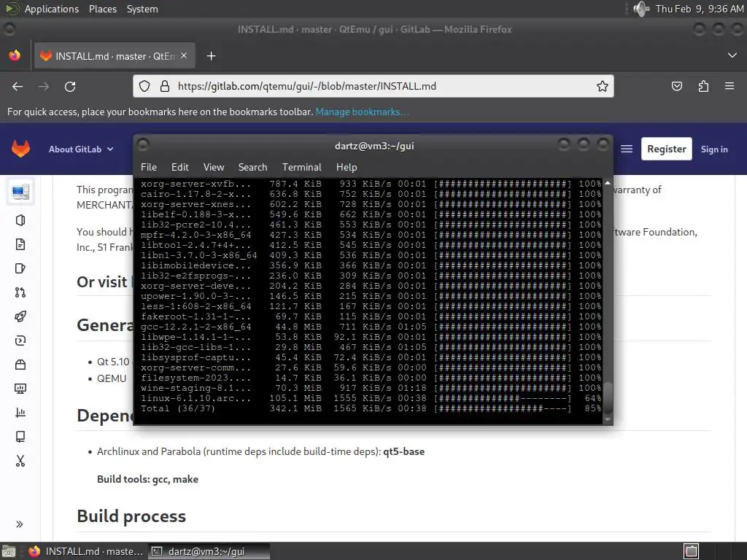This screenshot has height=560, width=747.
Task: Click the bold qt5-base text
Action: click(x=403, y=451)
